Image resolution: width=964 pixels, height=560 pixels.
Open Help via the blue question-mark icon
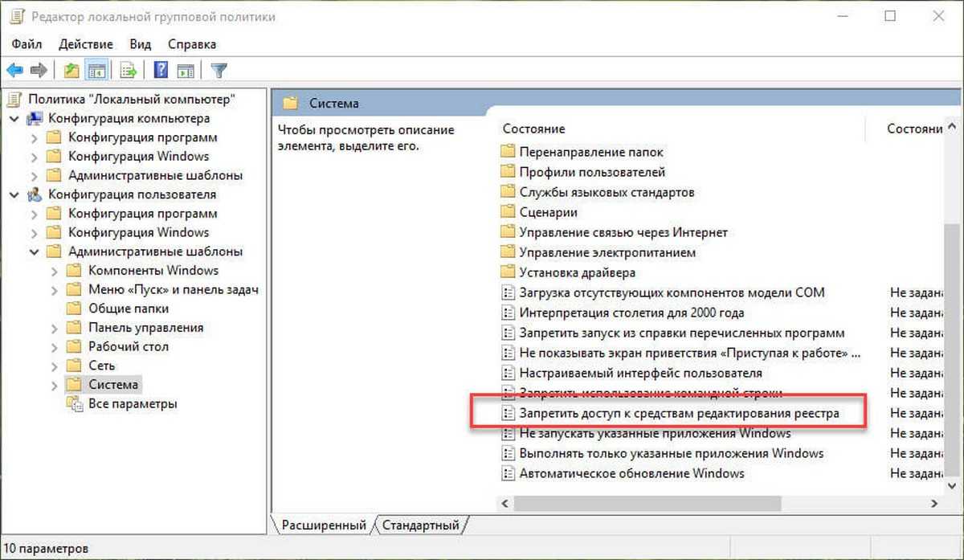point(161,71)
